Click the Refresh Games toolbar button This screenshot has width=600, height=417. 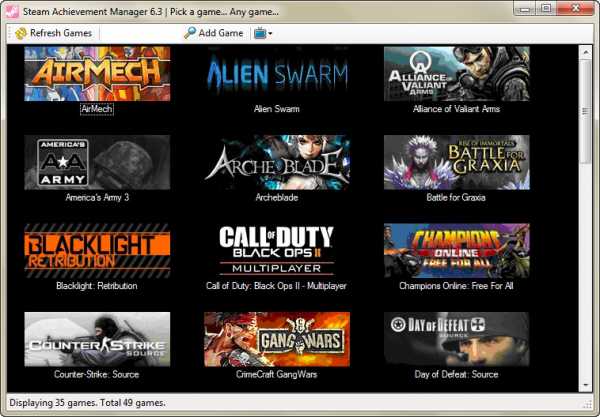[53, 33]
